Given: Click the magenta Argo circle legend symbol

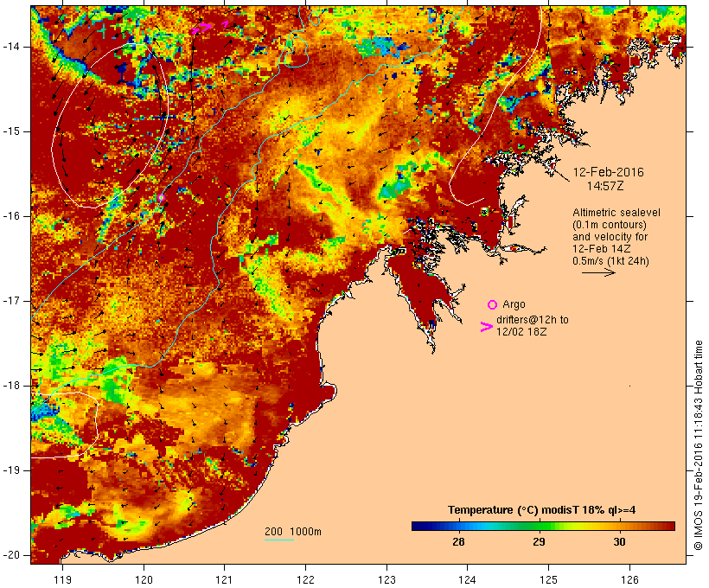Looking at the screenshot, I should [x=493, y=305].
